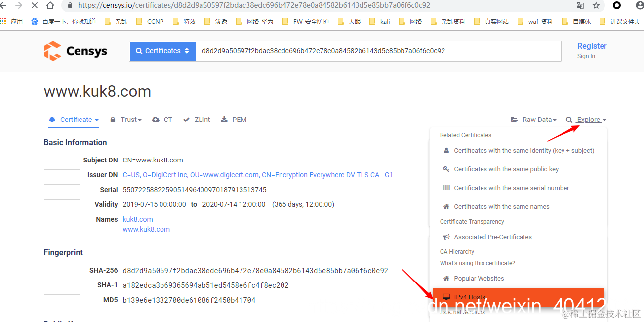This screenshot has width=644, height=322.
Task: Open the 讲课文件夹 bookmark folder
Action: click(x=619, y=21)
